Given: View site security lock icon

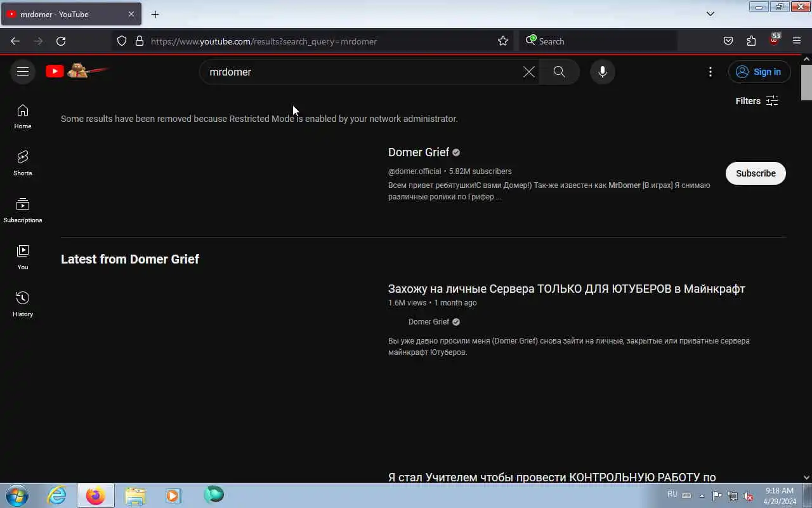Looking at the screenshot, I should [140, 41].
